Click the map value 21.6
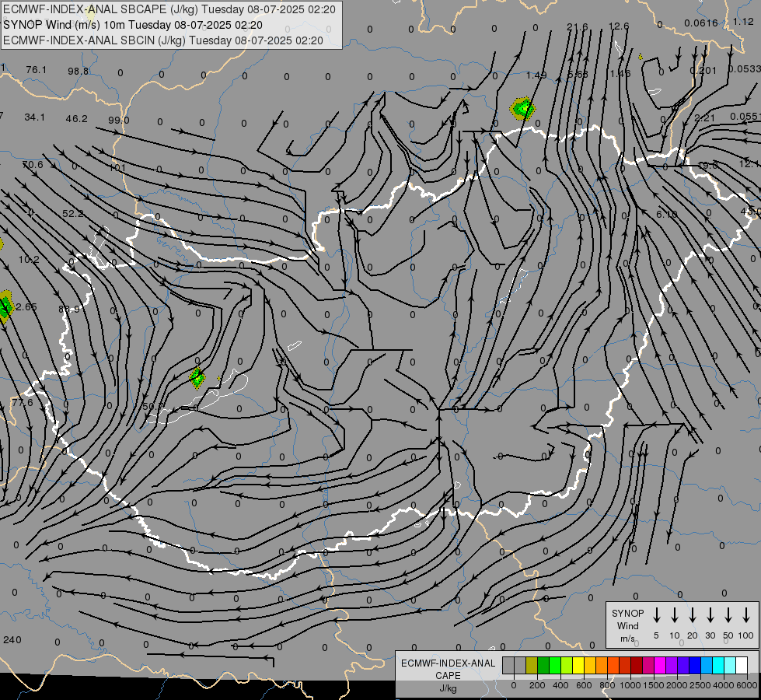 pos(577,27)
